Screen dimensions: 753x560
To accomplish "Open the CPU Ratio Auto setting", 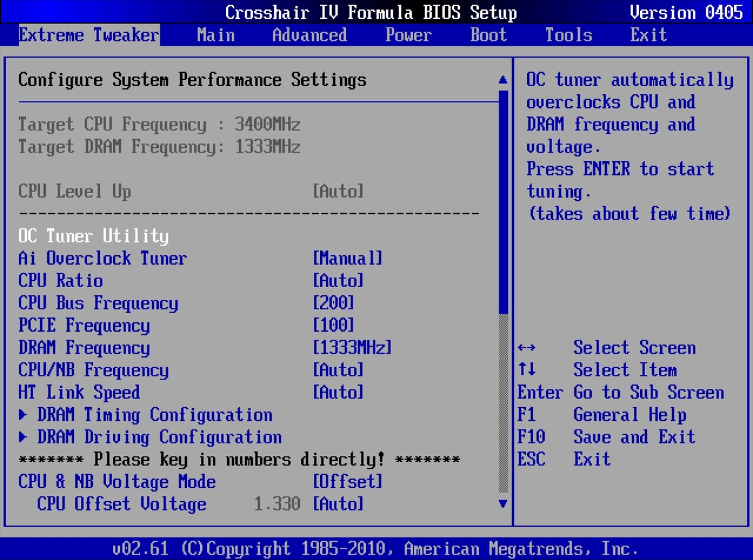I will click(x=338, y=281).
